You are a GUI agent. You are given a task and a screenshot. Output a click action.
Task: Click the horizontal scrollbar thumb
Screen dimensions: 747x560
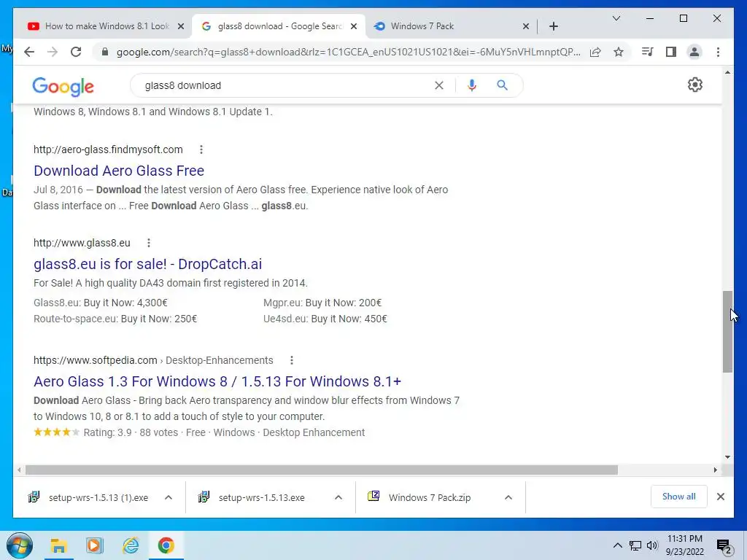click(322, 470)
